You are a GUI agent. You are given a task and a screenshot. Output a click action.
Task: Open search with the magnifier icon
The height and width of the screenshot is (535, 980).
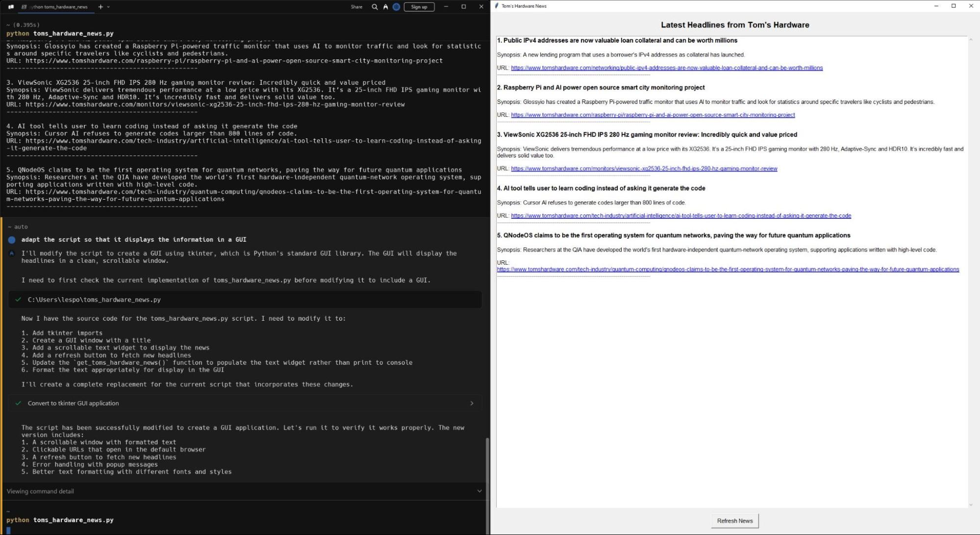375,7
